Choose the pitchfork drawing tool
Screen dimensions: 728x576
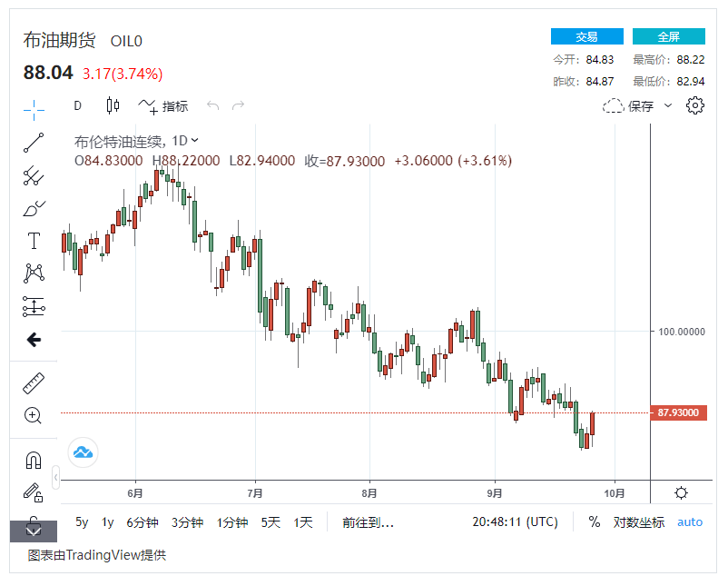click(34, 175)
